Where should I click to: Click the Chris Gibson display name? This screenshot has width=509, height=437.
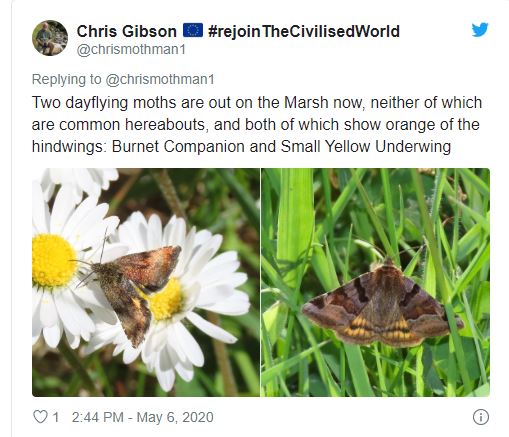pos(126,31)
